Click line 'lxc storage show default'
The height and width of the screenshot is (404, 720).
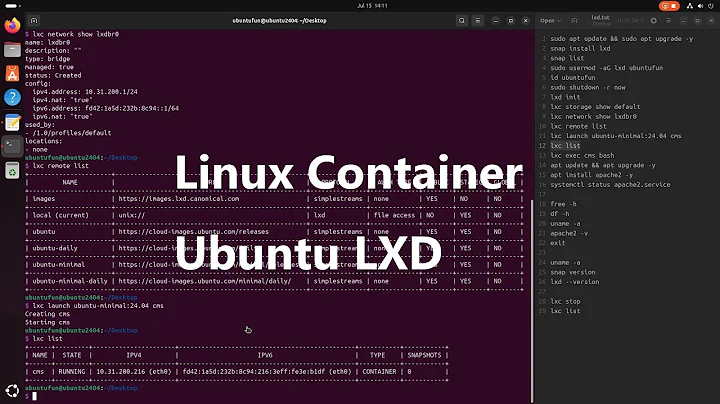pyautogui.click(x=595, y=107)
